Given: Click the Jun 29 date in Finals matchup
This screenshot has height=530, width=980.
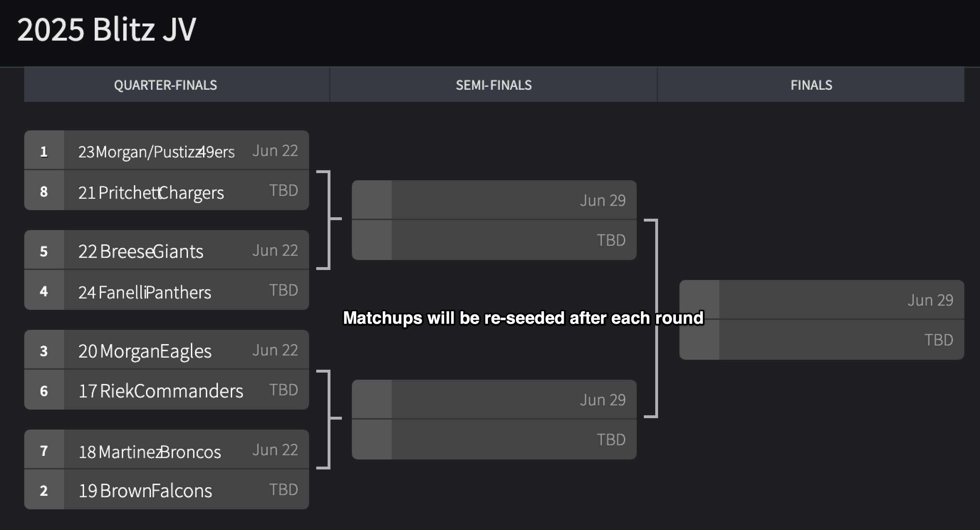Looking at the screenshot, I should pos(930,300).
